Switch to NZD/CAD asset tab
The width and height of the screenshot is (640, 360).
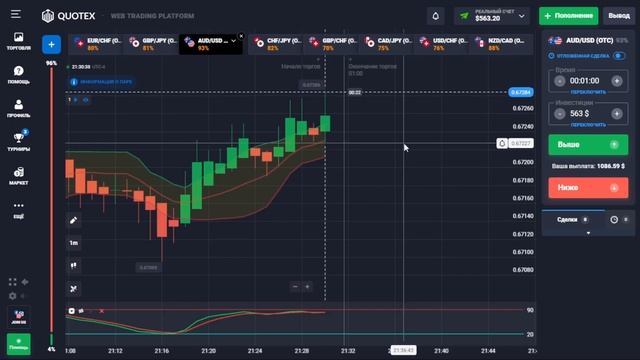(x=500, y=44)
